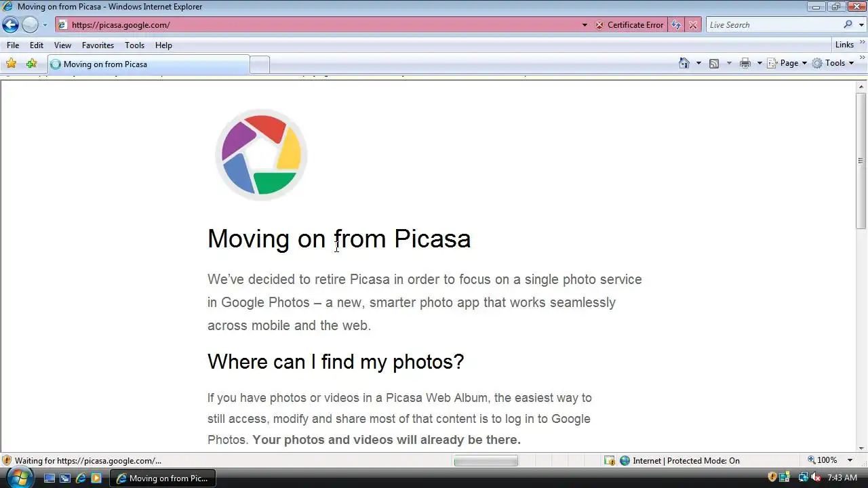Open the Page command bar menu
The width and height of the screenshot is (868, 488).
pos(787,63)
